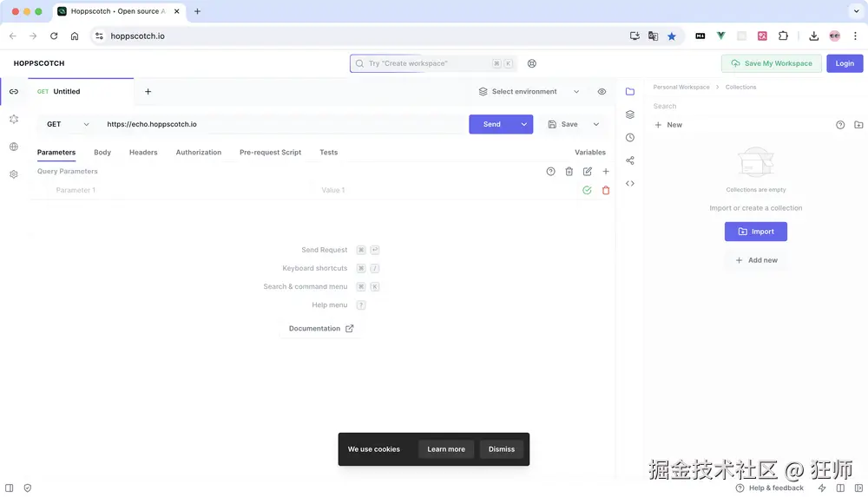Click Save request button
This screenshot has width=868, height=497.
pyautogui.click(x=563, y=125)
